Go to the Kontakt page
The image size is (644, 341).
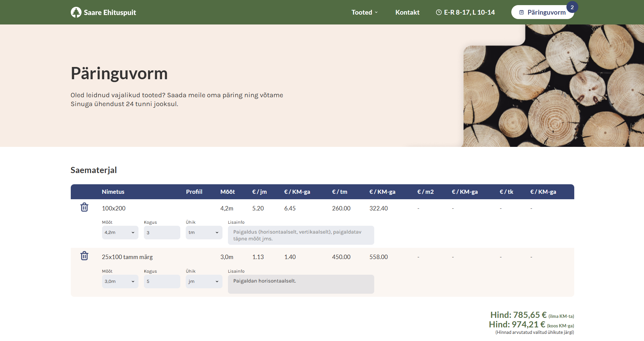(407, 12)
